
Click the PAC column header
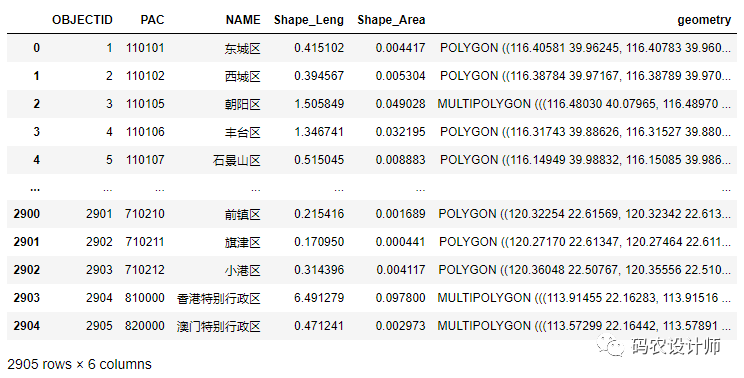[x=152, y=20]
